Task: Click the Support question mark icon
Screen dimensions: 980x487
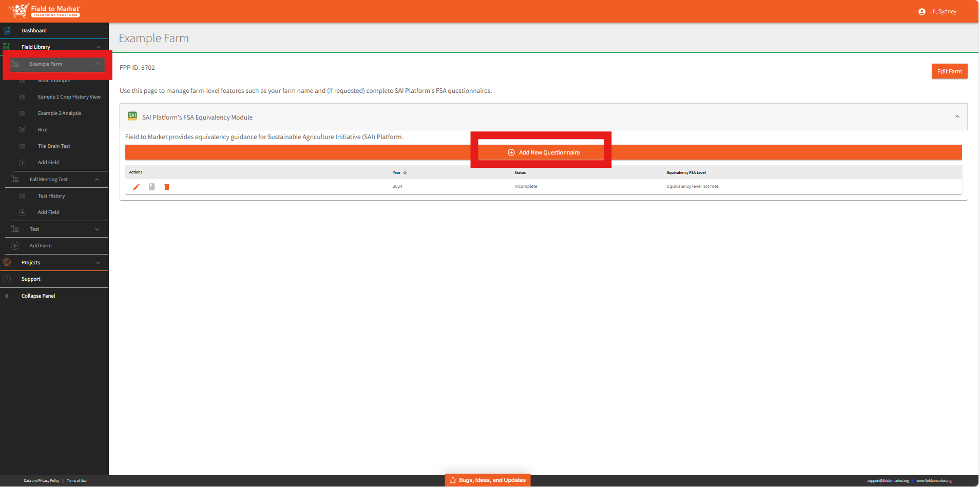Action: pyautogui.click(x=7, y=279)
